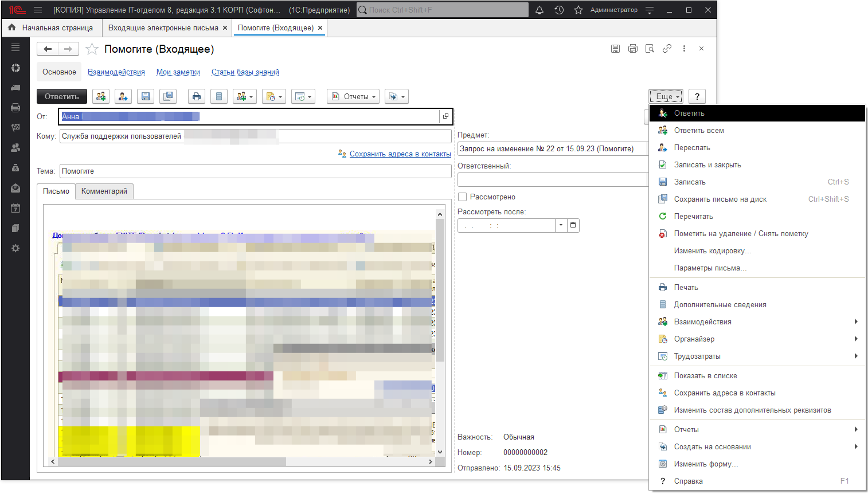Open the Рассмотреть после date dropdown arrow
This screenshot has height=494, width=868.
[x=561, y=225]
